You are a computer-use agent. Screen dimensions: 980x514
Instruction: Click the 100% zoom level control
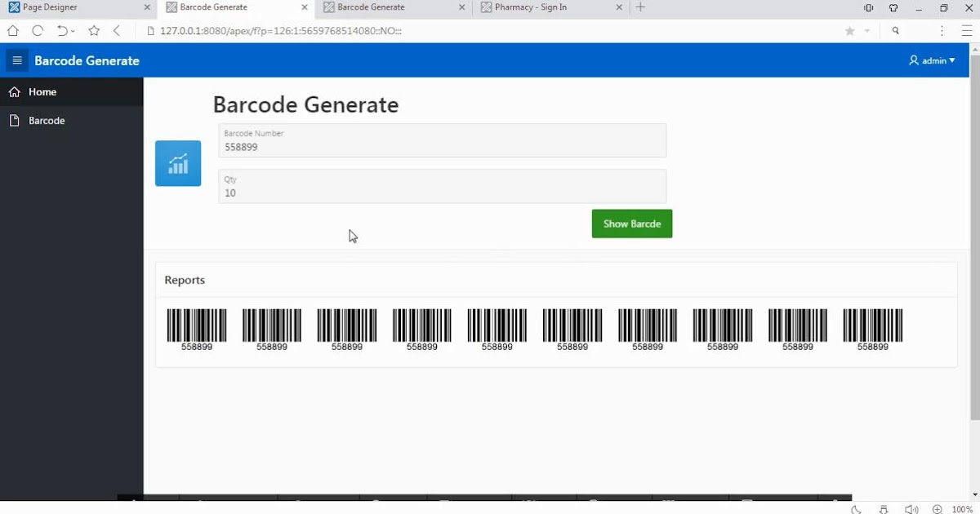[962, 508]
